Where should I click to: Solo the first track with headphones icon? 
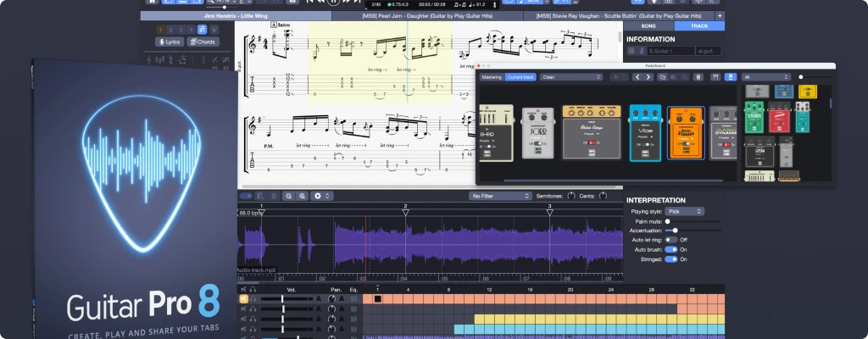(x=253, y=299)
